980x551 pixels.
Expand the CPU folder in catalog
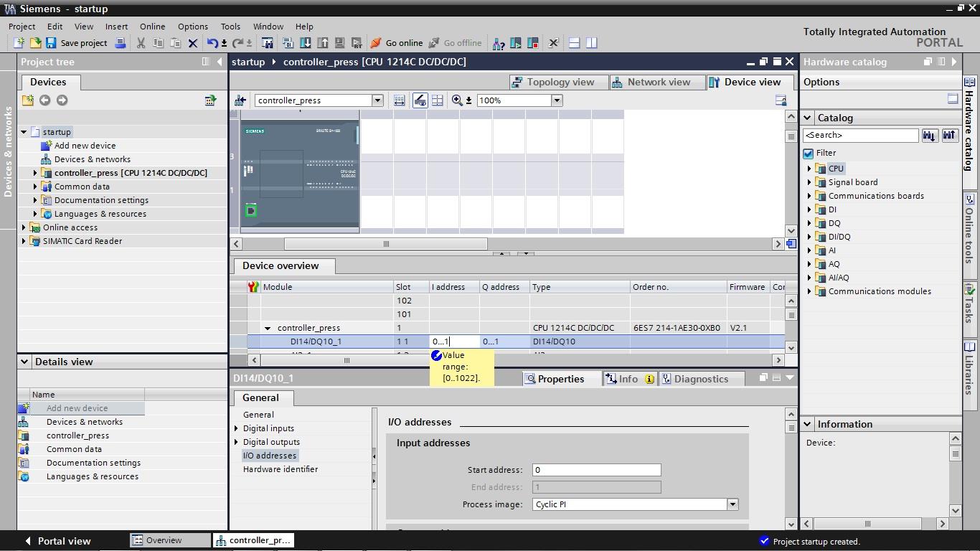pyautogui.click(x=809, y=169)
